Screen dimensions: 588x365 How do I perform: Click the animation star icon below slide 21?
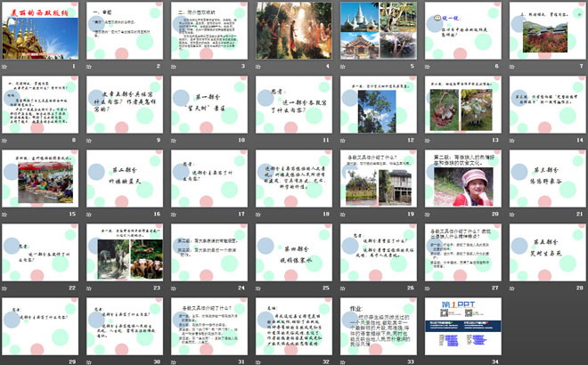(x=512, y=215)
